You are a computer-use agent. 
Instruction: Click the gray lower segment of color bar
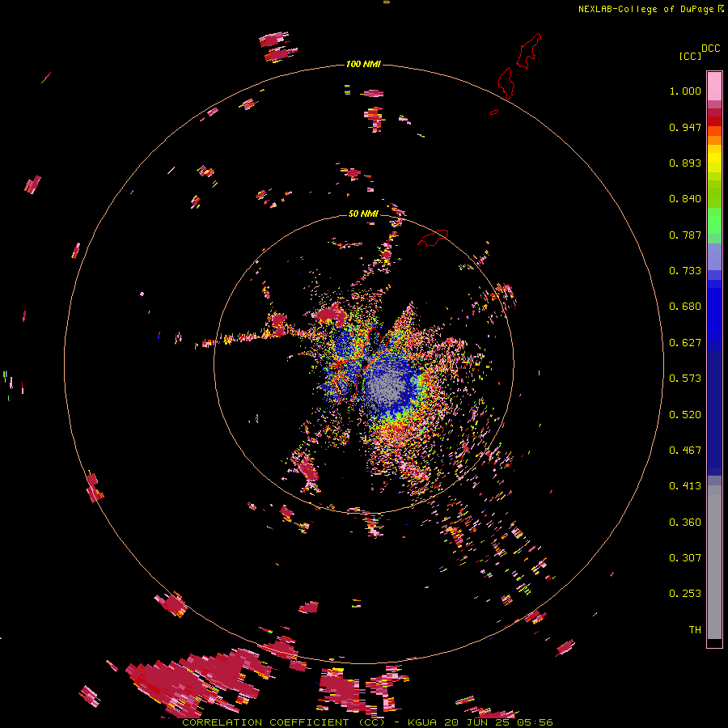coord(714,562)
